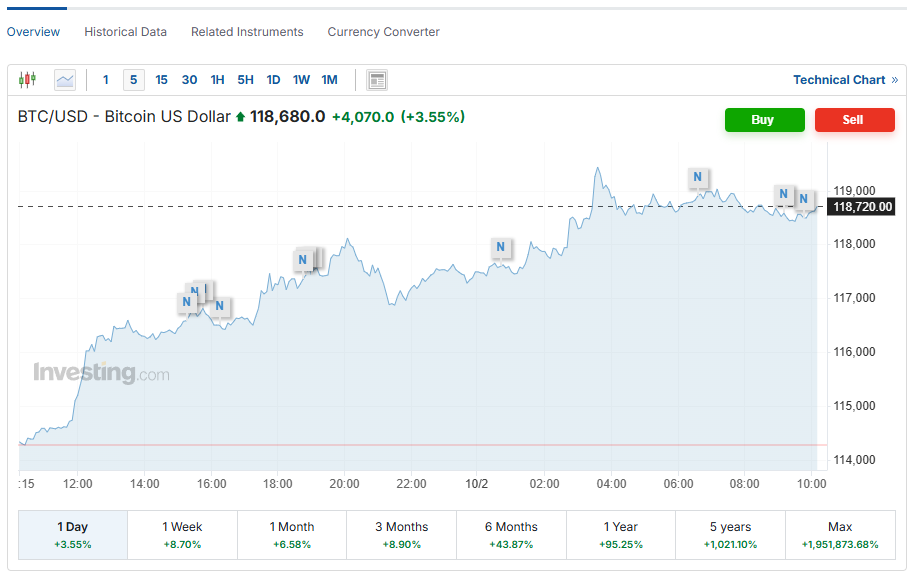Switch to the area chart icon
The height and width of the screenshot is (583, 923).
(65, 80)
